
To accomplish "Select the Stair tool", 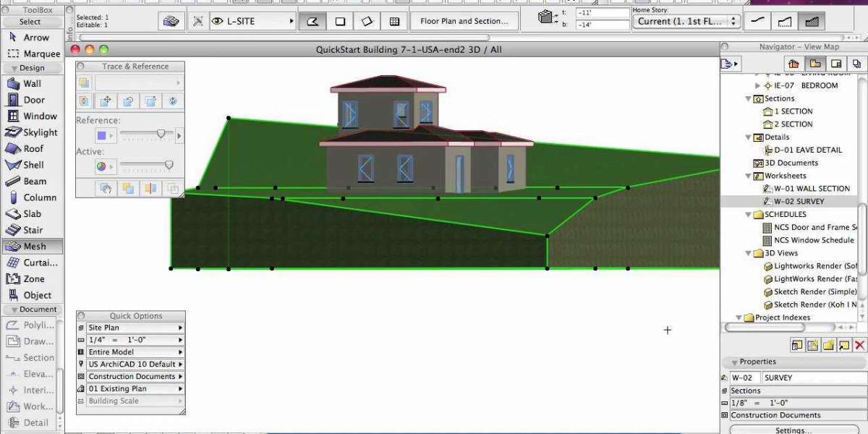I will 32,230.
